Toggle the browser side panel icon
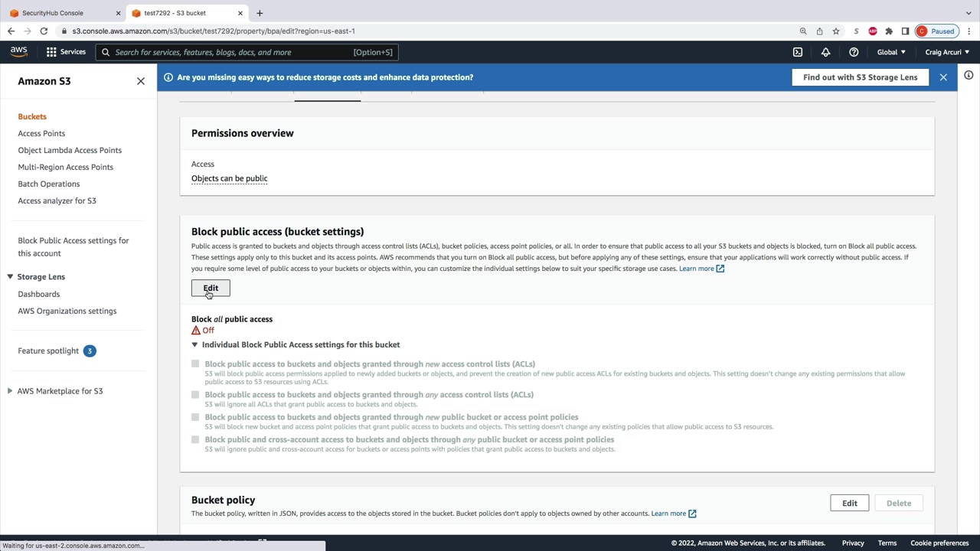This screenshot has width=980, height=551. coord(905,31)
